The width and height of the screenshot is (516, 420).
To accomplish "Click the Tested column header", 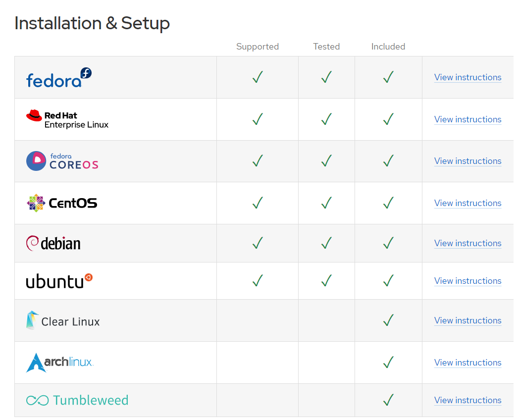I will coord(326,47).
